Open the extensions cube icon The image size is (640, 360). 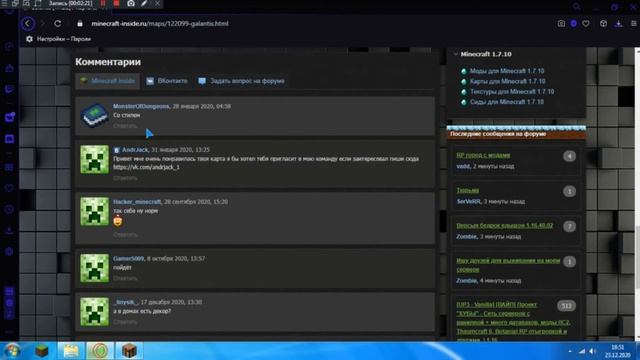coord(603,24)
